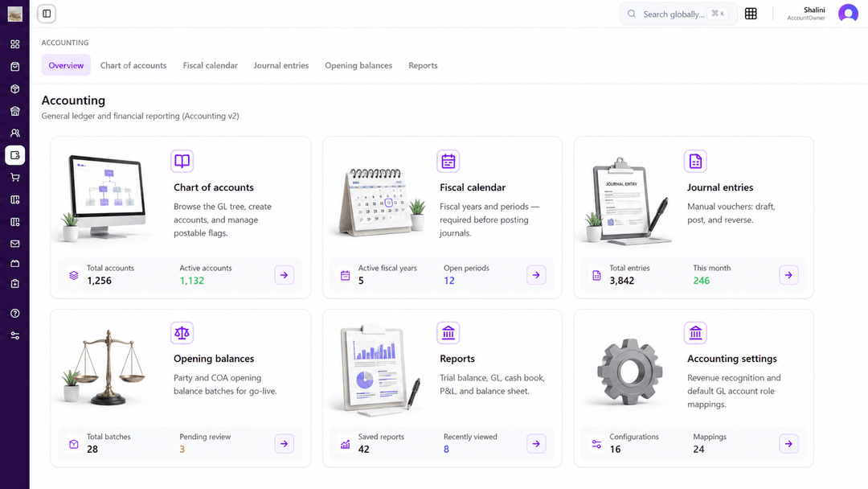Click the Fiscal calendar card title
This screenshot has height=489, width=868.
473,187
